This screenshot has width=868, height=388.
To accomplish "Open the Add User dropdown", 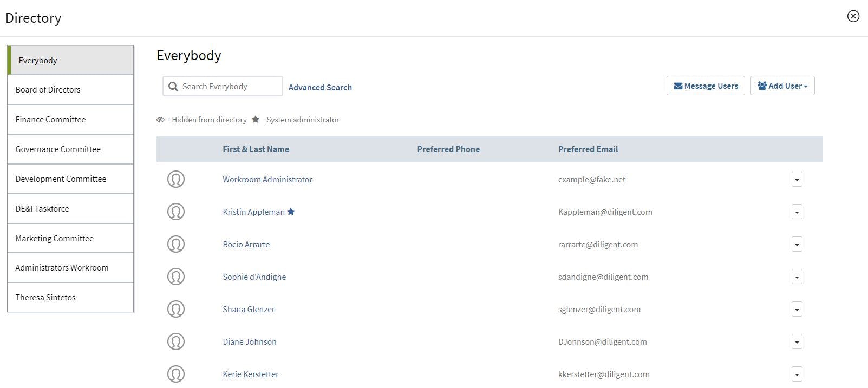I will click(782, 86).
